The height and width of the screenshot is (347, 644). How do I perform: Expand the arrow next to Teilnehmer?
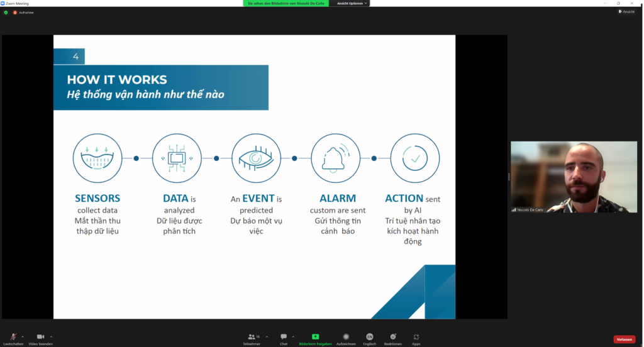coord(267,336)
